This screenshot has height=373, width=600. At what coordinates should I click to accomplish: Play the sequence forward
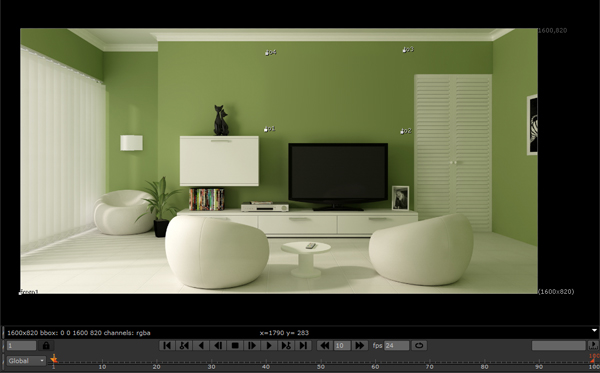269,345
